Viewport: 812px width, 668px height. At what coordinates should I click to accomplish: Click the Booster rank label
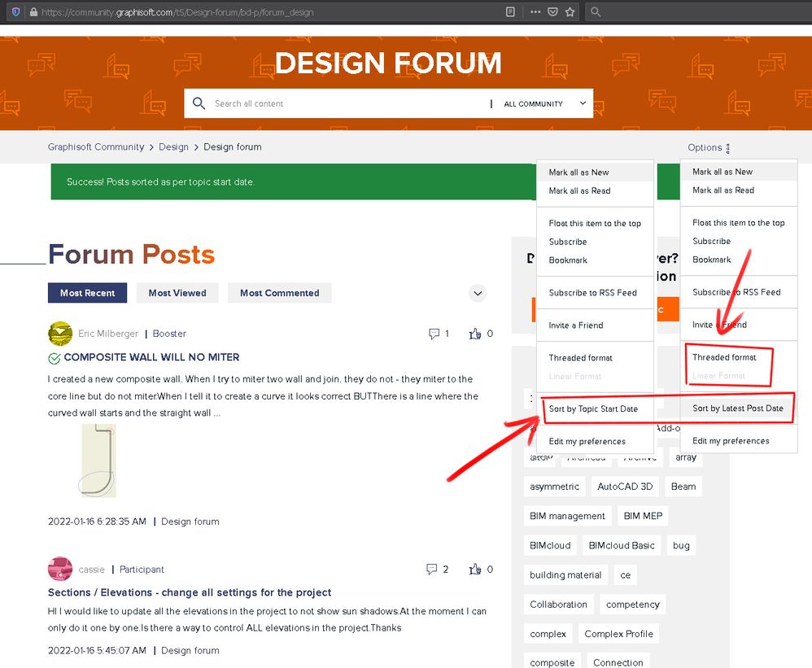click(x=169, y=334)
